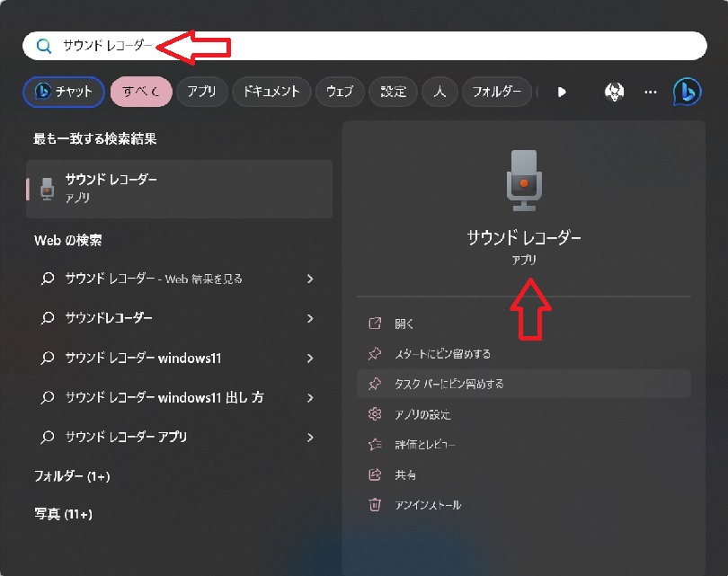Switch to the ドキュメント filter tab
The image size is (728, 576).
(x=271, y=92)
